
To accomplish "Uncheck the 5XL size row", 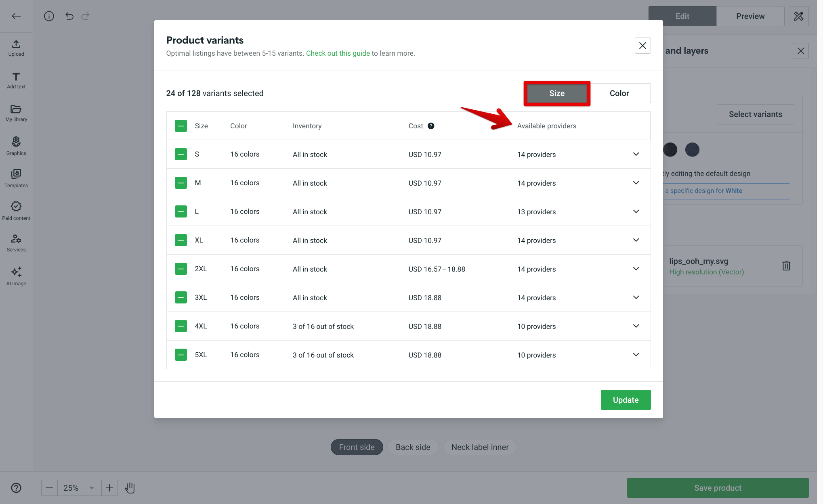I will click(181, 355).
